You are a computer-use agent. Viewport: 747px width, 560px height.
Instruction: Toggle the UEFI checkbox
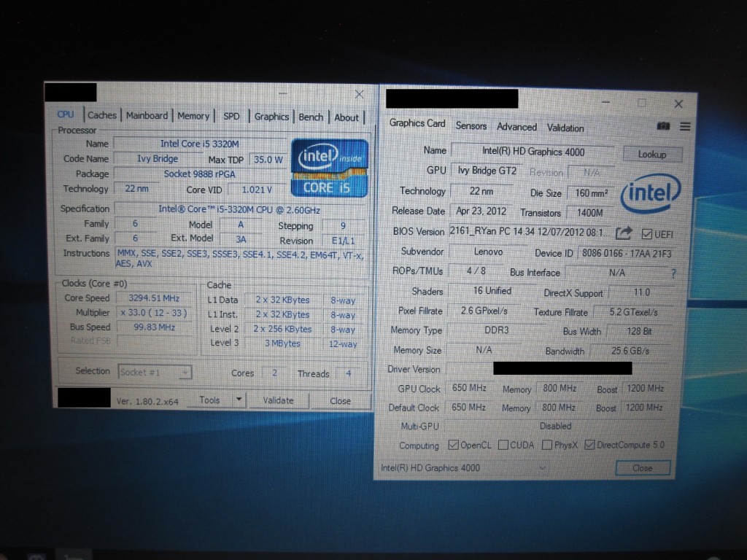coord(646,234)
